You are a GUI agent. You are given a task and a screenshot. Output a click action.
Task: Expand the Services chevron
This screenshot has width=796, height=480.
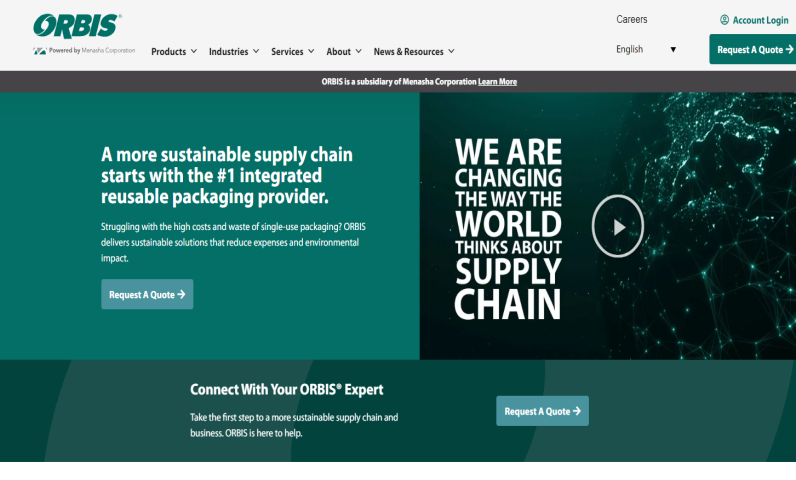[311, 51]
